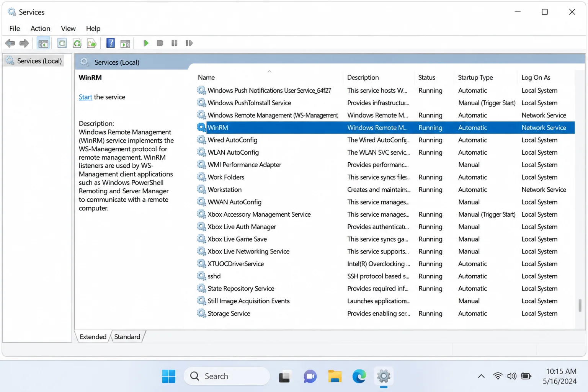The width and height of the screenshot is (588, 392).
Task: Select Still Image Acquisition Events service
Action: tap(385, 301)
